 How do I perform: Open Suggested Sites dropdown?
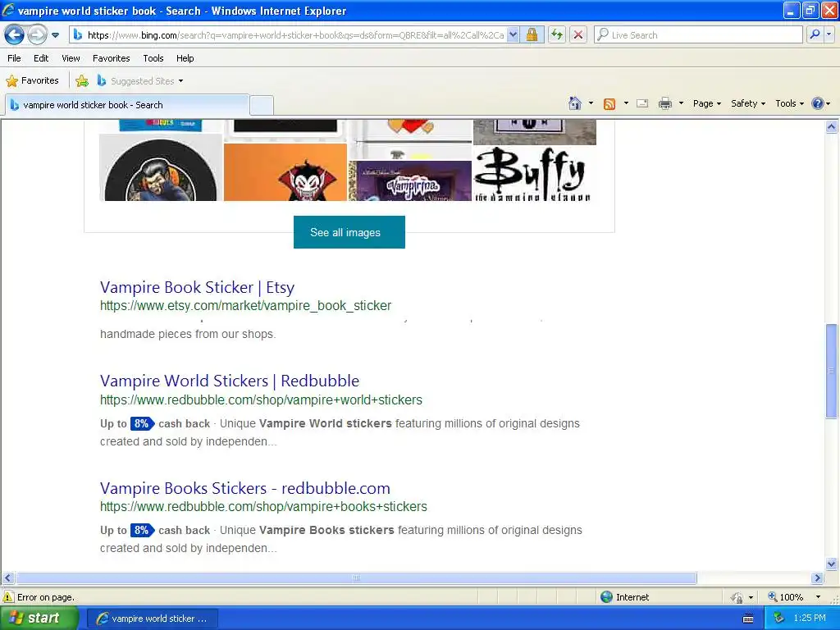pos(140,81)
